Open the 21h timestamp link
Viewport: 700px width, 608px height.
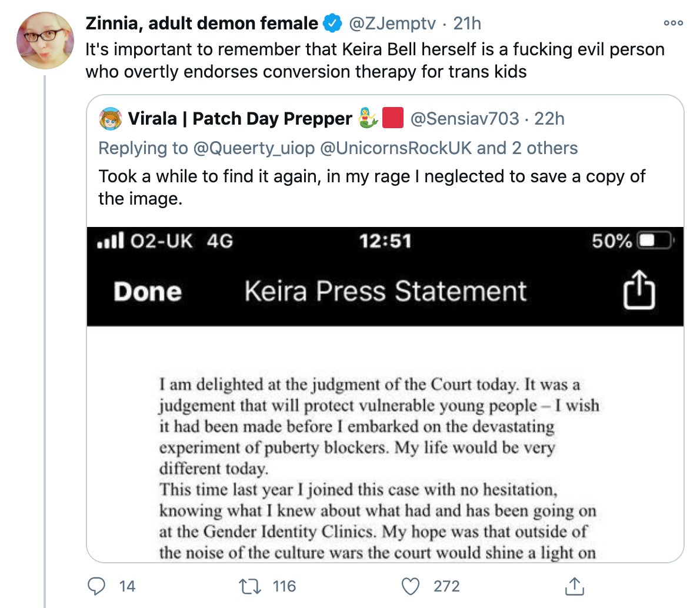467,23
